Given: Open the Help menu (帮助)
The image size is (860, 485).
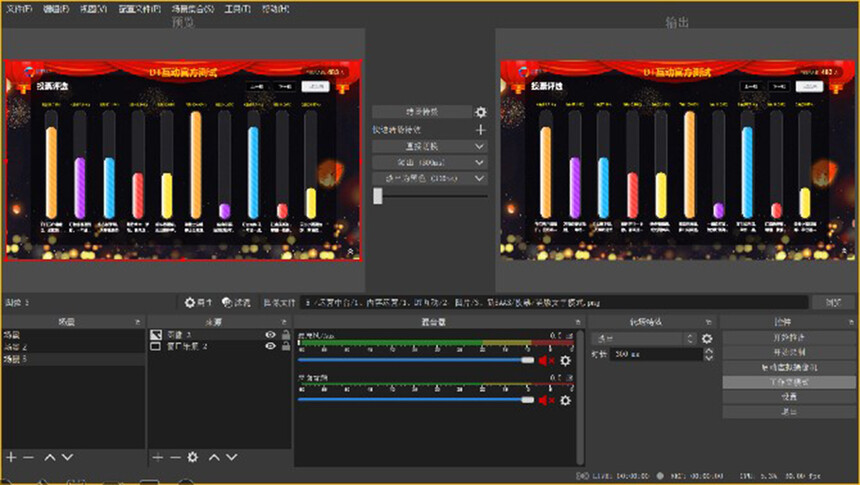Looking at the screenshot, I should click(275, 9).
